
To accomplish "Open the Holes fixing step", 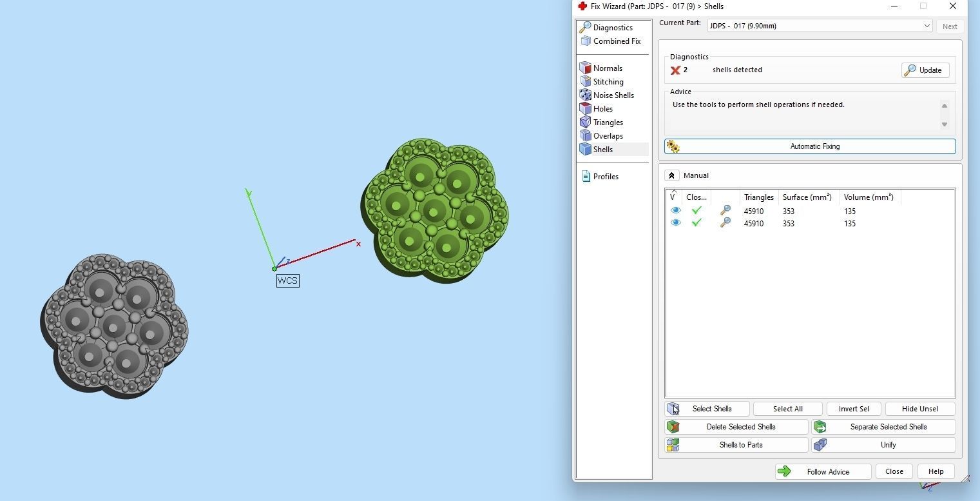I will coord(596,109).
